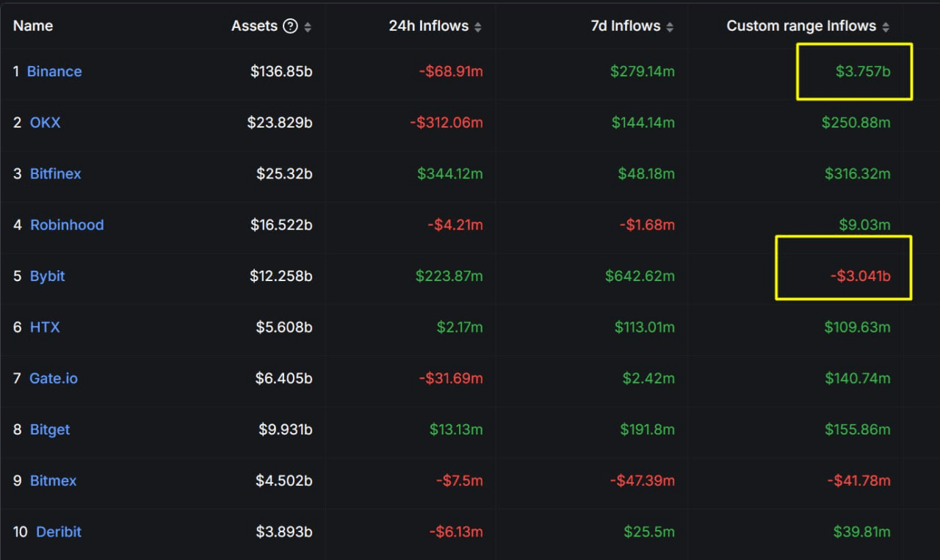Screen dimensions: 940x560
Task: Click Binance's $136.85b assets value
Action: point(281,71)
